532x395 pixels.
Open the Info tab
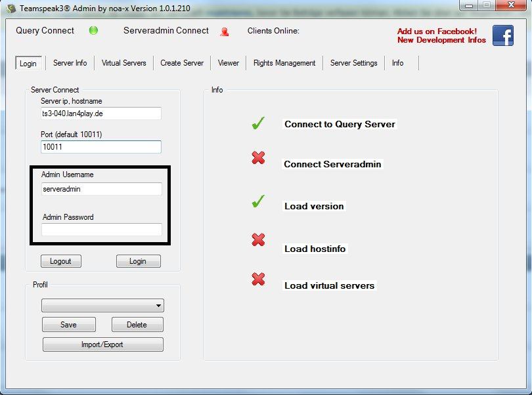[397, 63]
